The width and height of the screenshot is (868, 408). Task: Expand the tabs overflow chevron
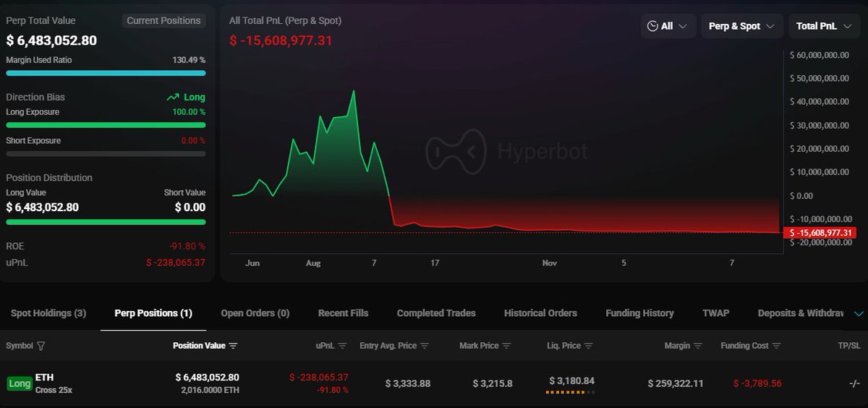pos(859,313)
